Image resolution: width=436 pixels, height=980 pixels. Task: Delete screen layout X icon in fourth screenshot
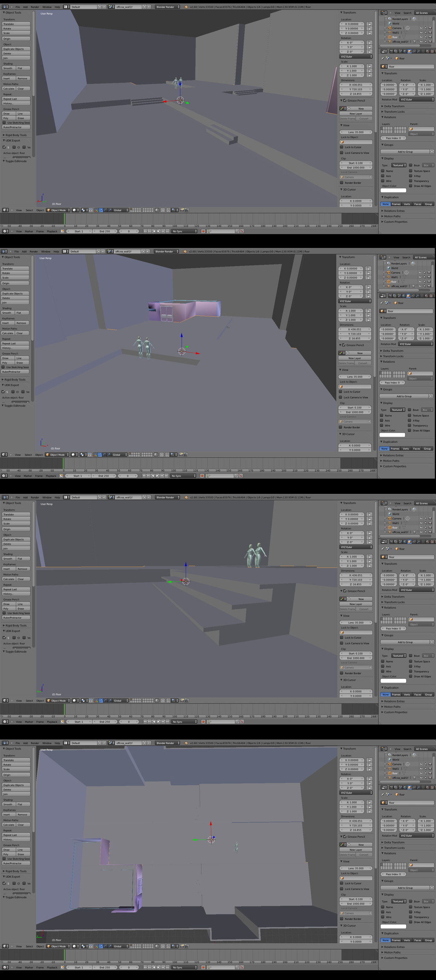[104, 743]
